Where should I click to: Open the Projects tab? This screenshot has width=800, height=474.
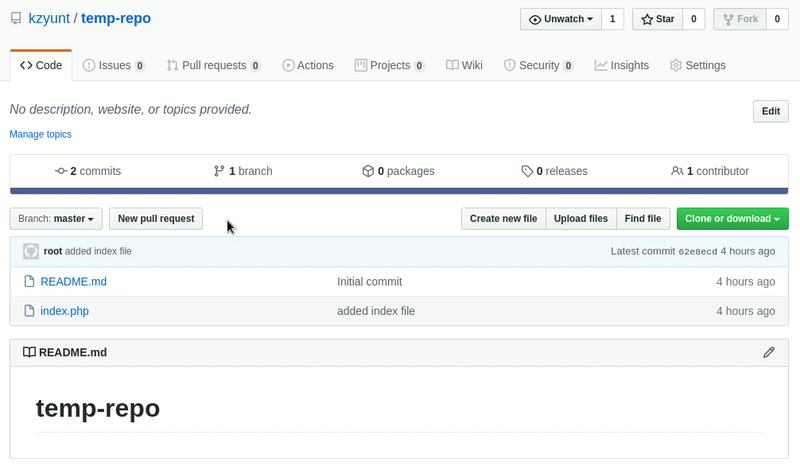coord(389,65)
